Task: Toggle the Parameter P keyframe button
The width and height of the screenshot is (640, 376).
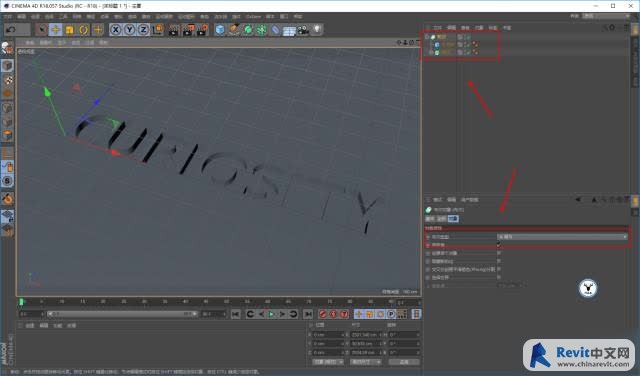Action: click(391, 314)
